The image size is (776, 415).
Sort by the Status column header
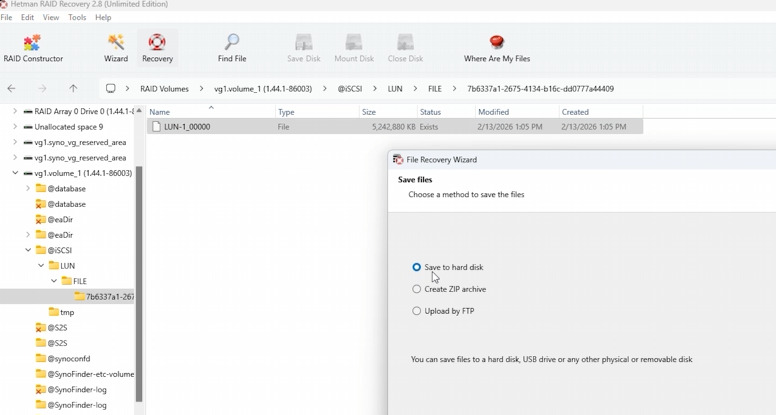coord(446,112)
